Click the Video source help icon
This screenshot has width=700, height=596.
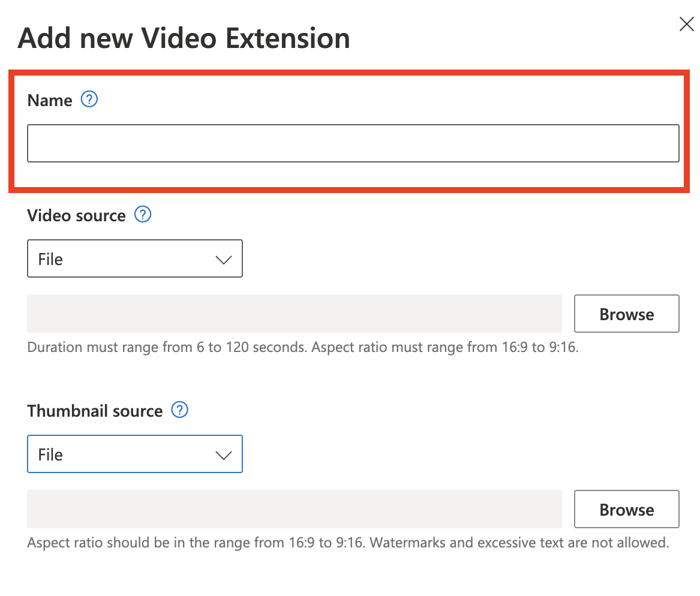(143, 215)
